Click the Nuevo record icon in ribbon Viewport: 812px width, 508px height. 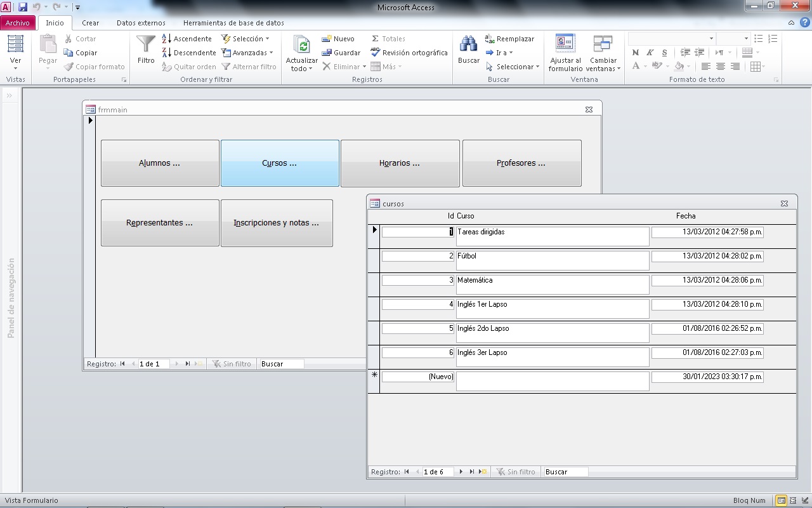click(327, 39)
